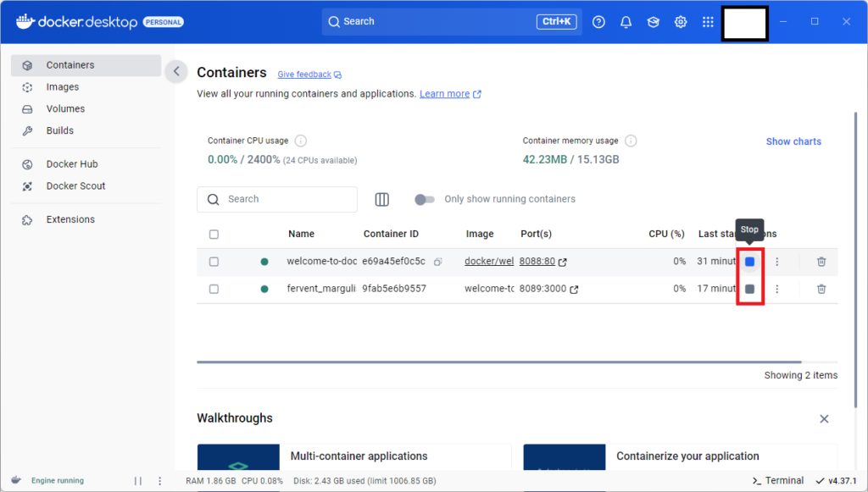Collapse the sidebar with the chevron
This screenshot has height=492, width=868.
[x=176, y=71]
